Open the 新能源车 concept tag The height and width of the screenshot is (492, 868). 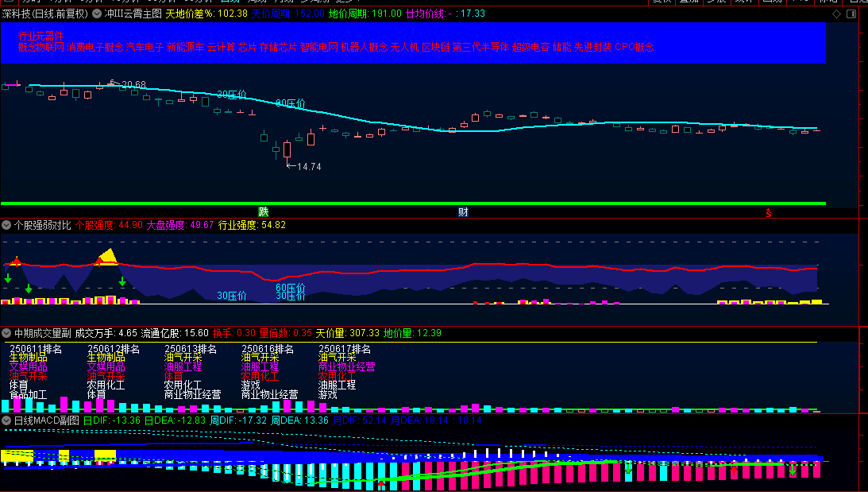[186, 47]
